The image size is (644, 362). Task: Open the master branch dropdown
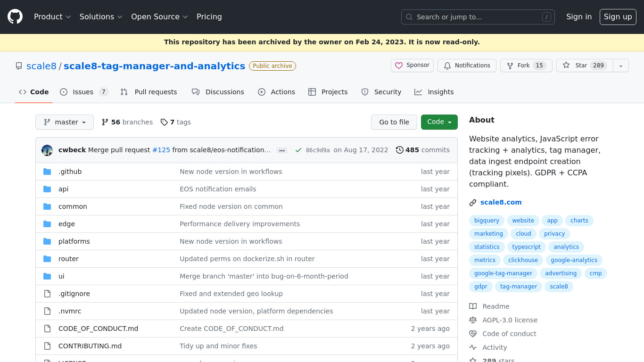[x=65, y=122]
